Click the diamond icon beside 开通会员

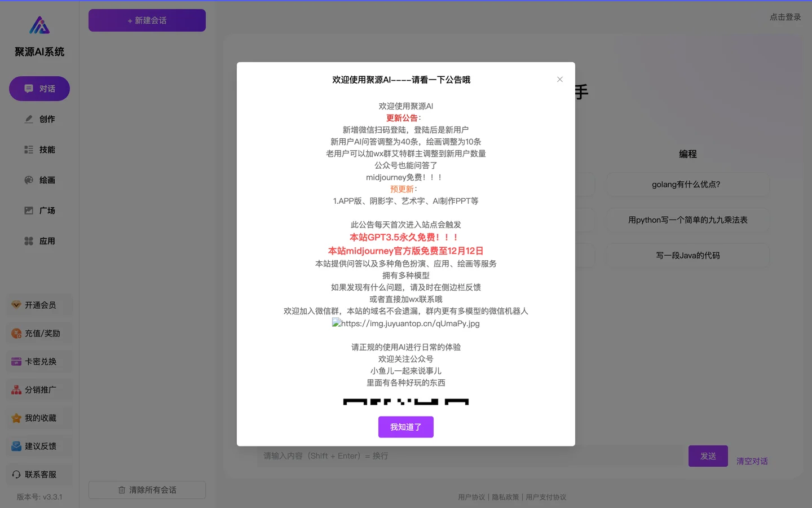coord(16,305)
